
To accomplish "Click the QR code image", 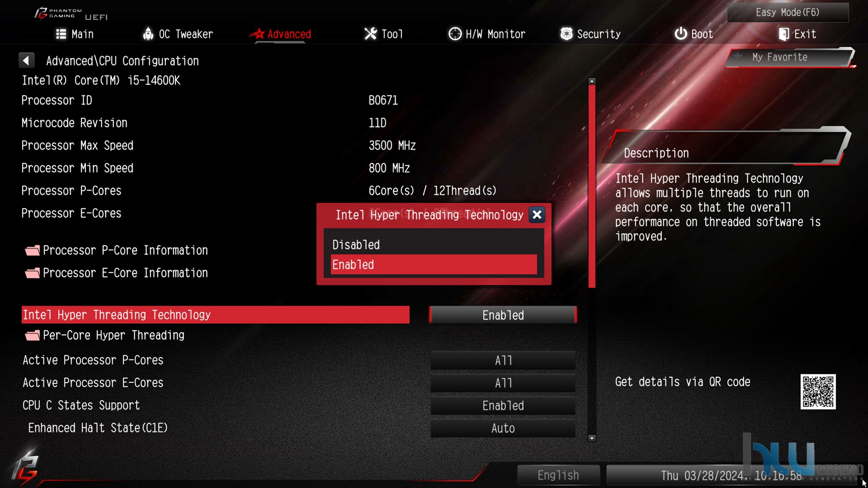I will (x=818, y=392).
